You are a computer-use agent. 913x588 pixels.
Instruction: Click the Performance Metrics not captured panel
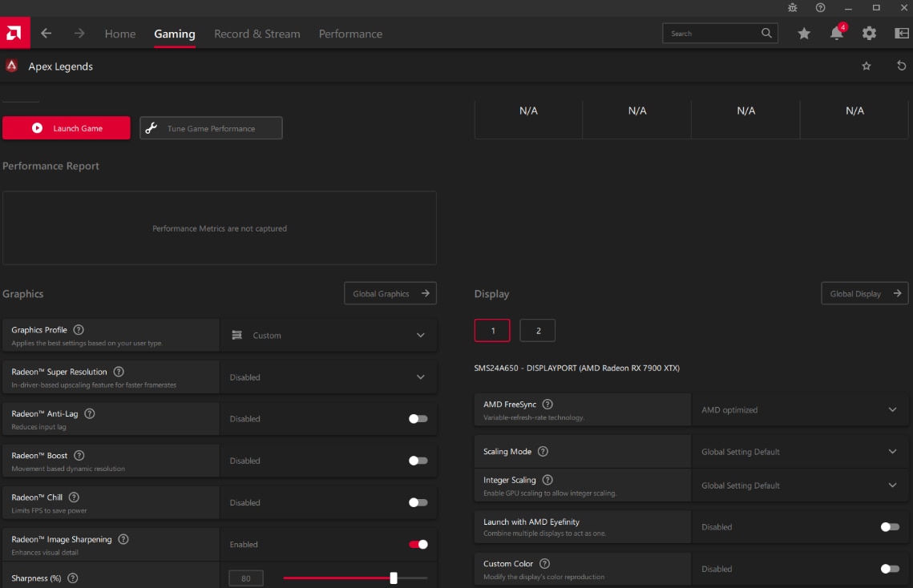220,228
